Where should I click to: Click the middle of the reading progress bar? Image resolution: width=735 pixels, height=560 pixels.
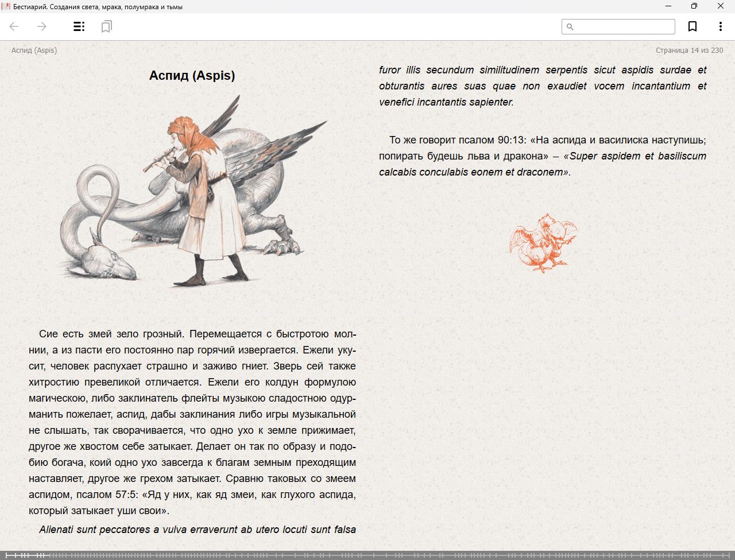point(367,555)
